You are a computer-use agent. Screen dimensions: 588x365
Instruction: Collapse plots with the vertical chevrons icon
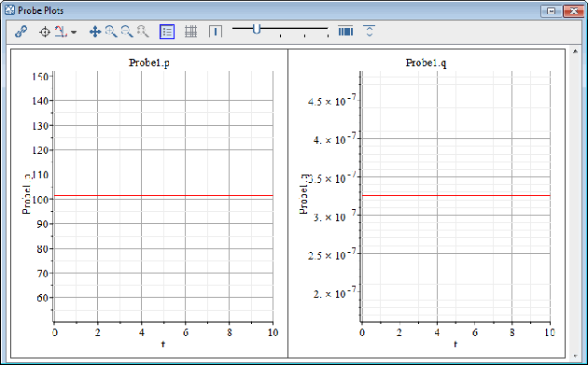tap(370, 31)
